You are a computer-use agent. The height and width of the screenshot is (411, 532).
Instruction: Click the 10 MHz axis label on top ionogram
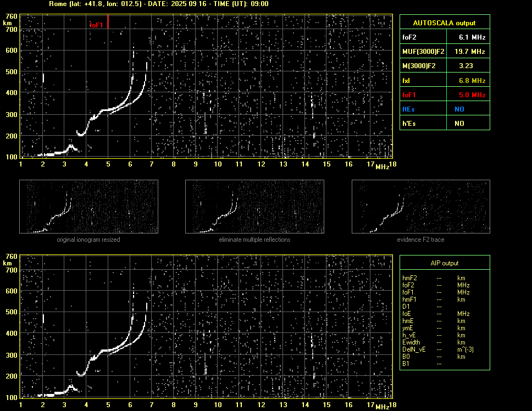pos(218,164)
